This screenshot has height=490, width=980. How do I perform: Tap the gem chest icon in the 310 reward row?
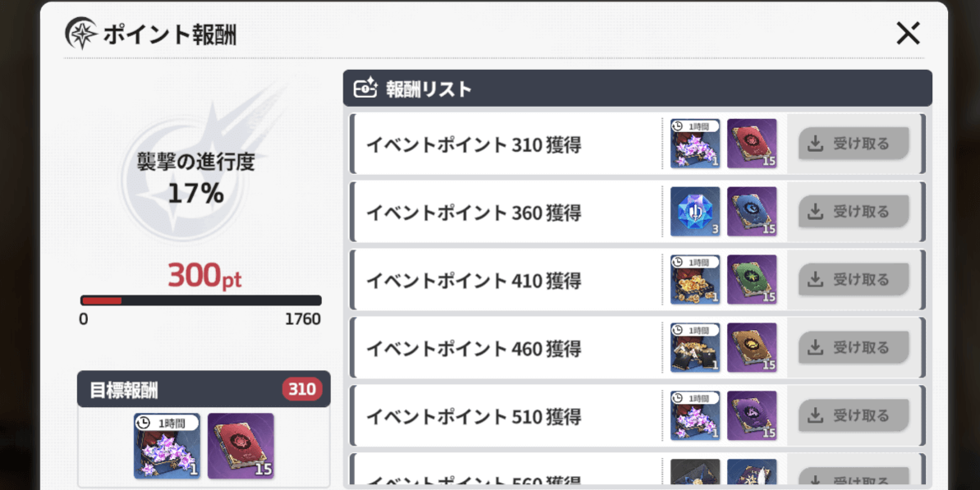tap(695, 144)
